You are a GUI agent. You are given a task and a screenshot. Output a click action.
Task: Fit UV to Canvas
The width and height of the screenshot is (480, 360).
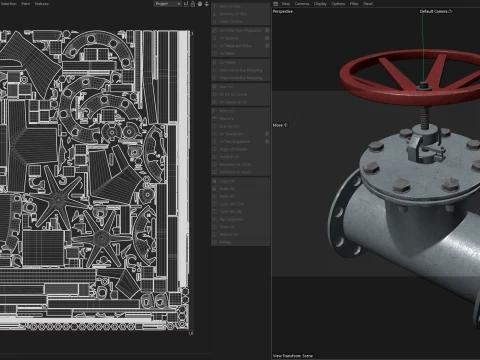(x=240, y=94)
